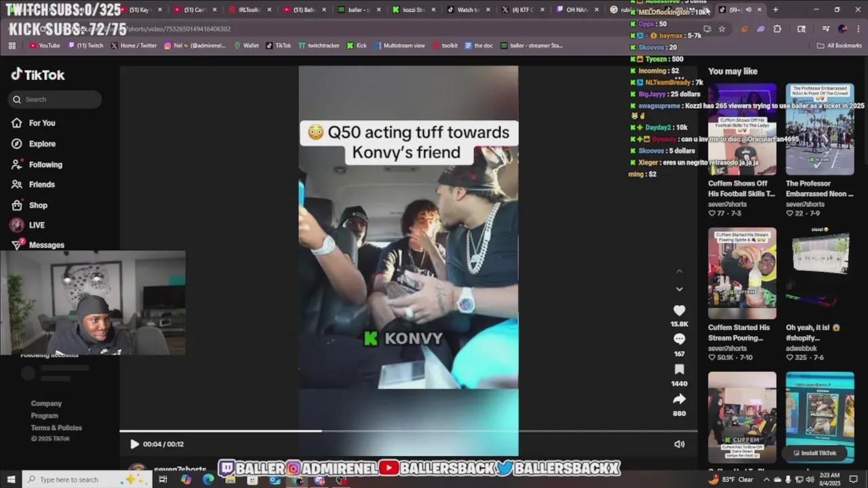Open Cuffem Started His Stream Pouring thumbnail
The image size is (868, 488).
tap(742, 273)
